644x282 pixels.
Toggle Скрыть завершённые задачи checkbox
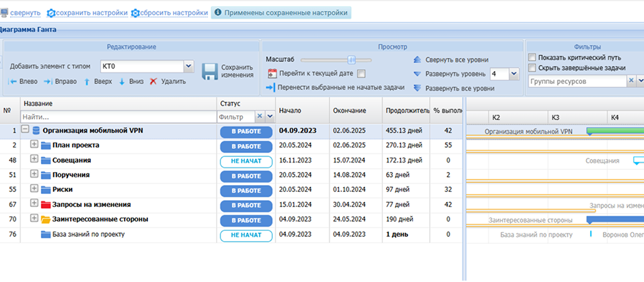[x=533, y=68]
